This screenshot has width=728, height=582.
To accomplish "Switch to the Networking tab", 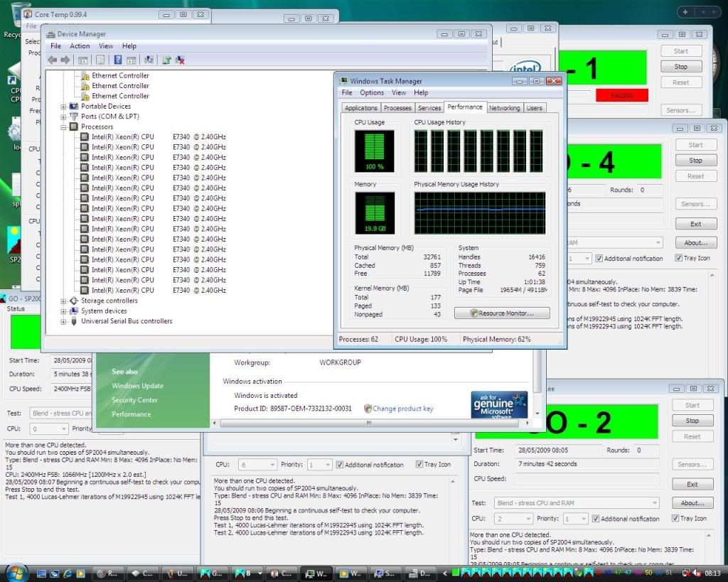I will pyautogui.click(x=504, y=108).
